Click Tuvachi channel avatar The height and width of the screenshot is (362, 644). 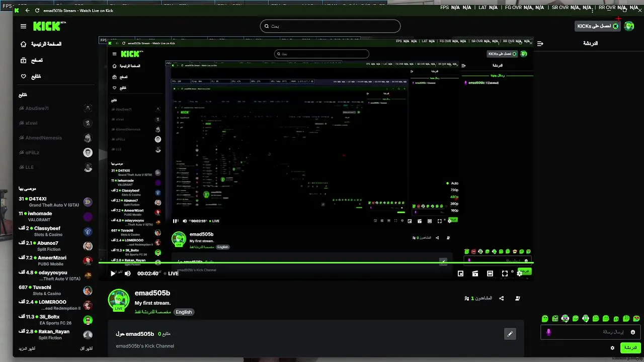(88, 291)
